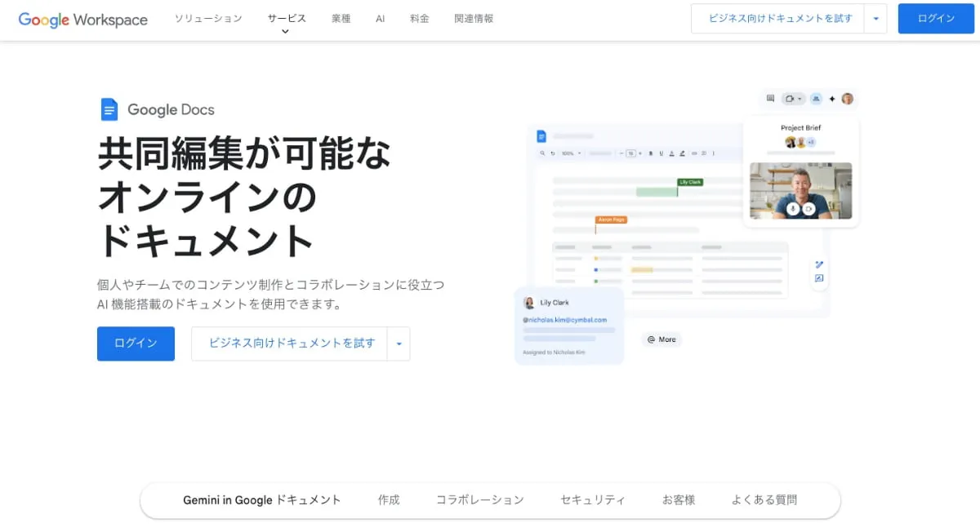
Task: Open the search icon in the document toolbar
Action: [541, 153]
